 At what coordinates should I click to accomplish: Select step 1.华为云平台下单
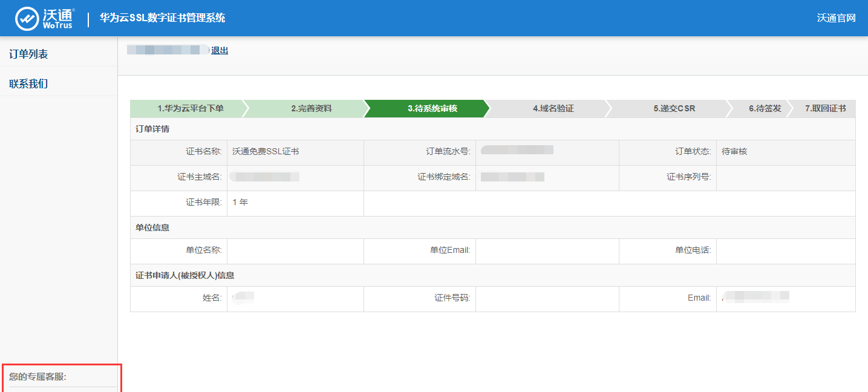[x=190, y=109]
